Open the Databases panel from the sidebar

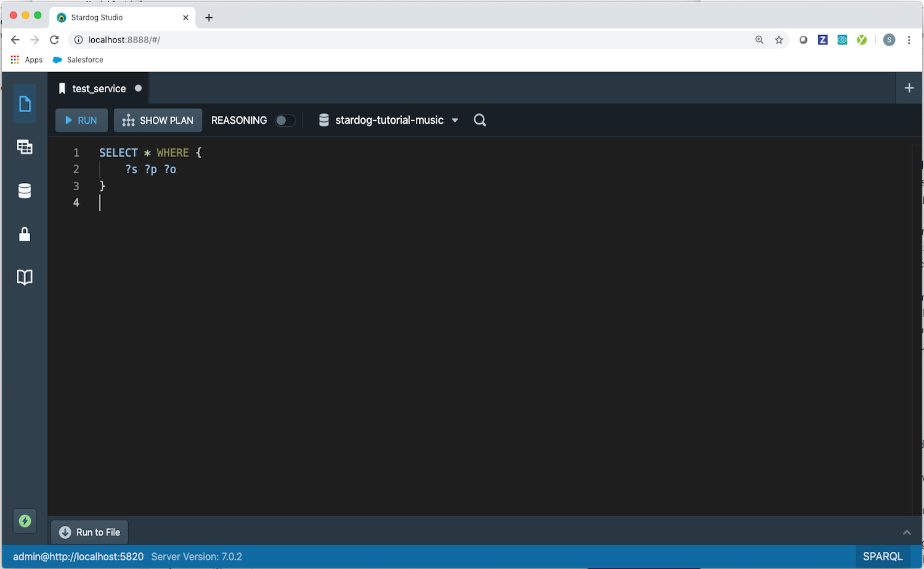(25, 190)
